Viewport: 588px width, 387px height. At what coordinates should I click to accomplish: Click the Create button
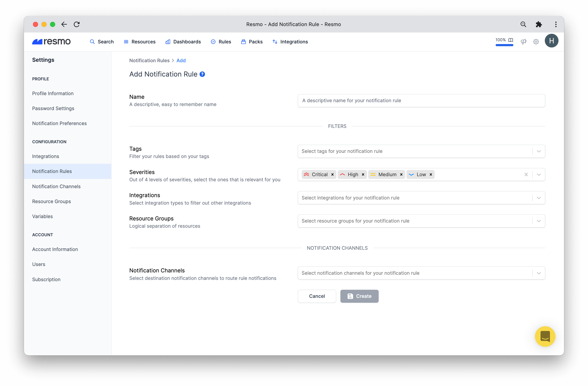359,296
